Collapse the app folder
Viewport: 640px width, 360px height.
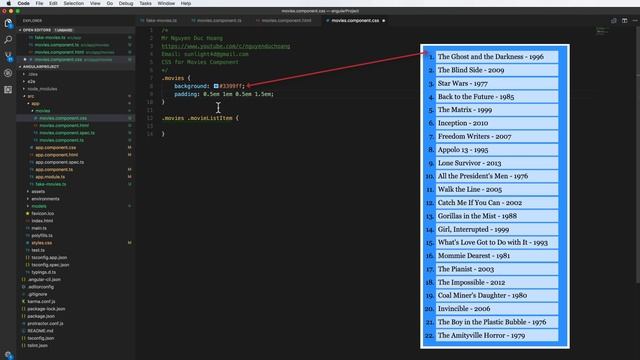click(35, 103)
